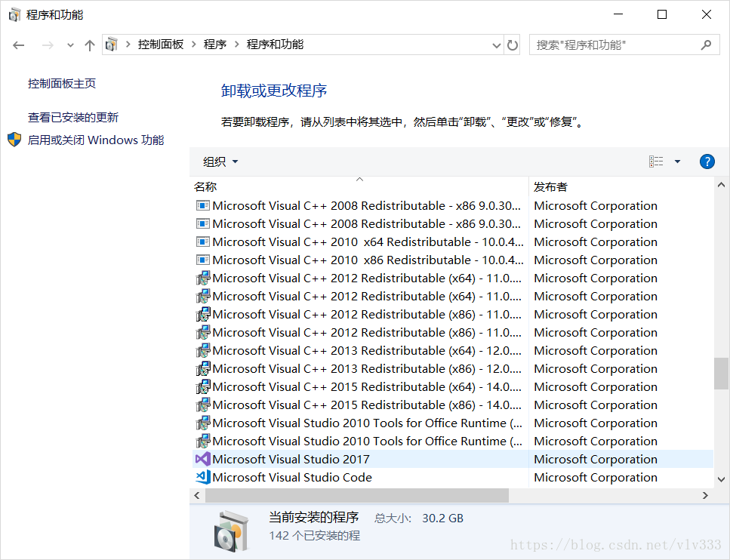This screenshot has width=730, height=560.
Task: Open more view options dropdown arrow
Action: pos(677,162)
